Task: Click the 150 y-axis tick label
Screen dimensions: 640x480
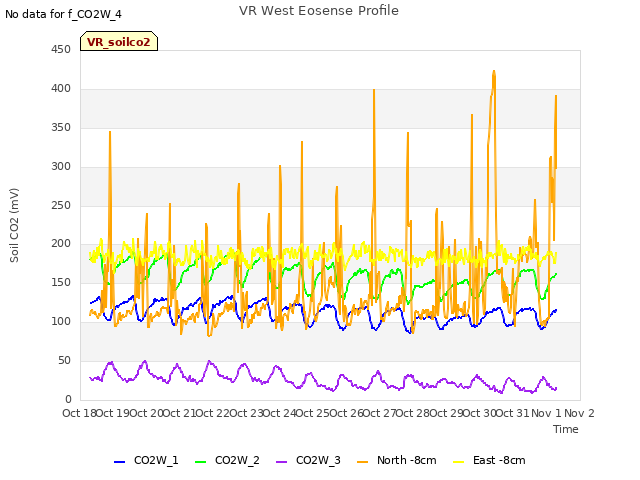Action: [x=61, y=283]
